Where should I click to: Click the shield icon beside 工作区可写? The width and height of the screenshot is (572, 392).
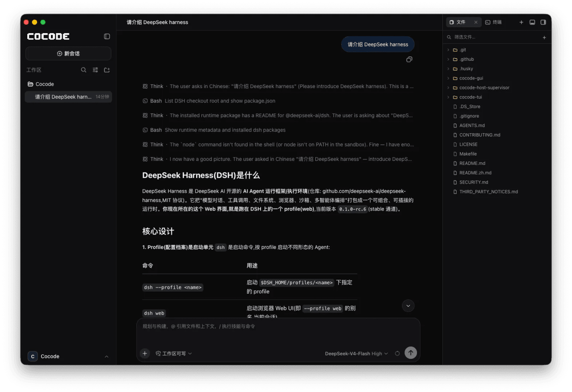point(158,353)
